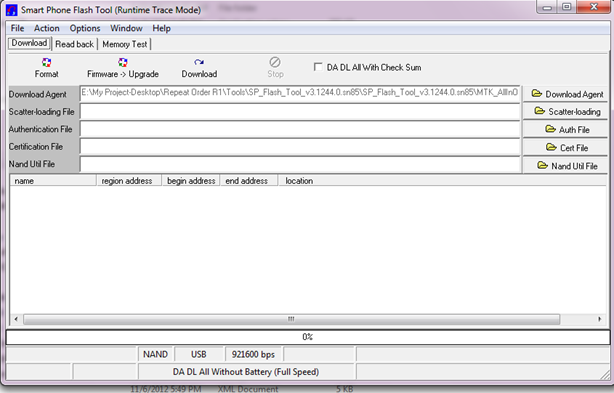
Task: Sort by the name column header
Action: (53, 181)
